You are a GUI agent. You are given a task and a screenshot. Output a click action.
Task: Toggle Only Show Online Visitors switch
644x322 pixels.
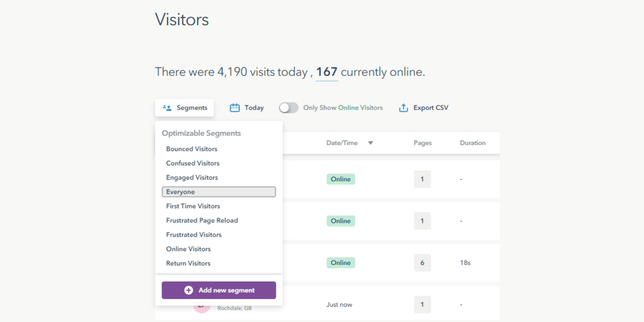289,108
